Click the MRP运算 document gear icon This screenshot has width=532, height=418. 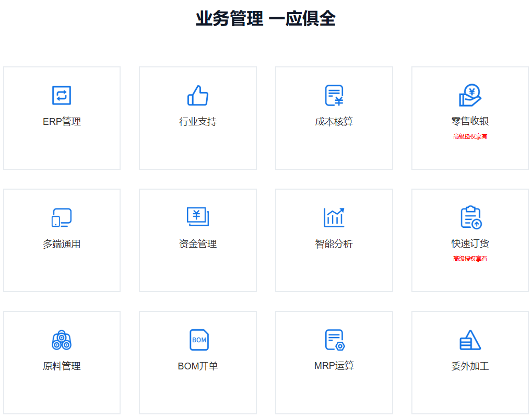(x=335, y=340)
